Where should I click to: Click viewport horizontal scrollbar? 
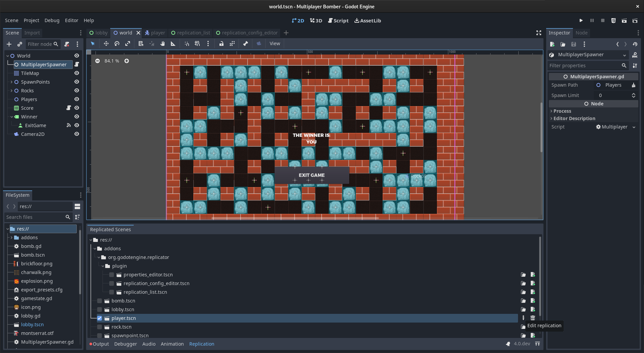(295, 218)
